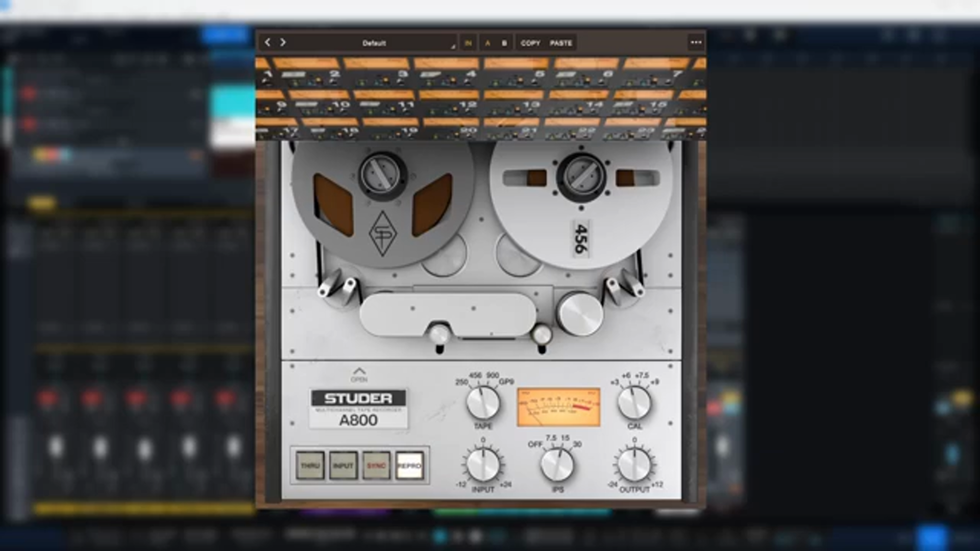This screenshot has width=980, height=551.
Task: Click the left supply tape reel
Action: 383,204
